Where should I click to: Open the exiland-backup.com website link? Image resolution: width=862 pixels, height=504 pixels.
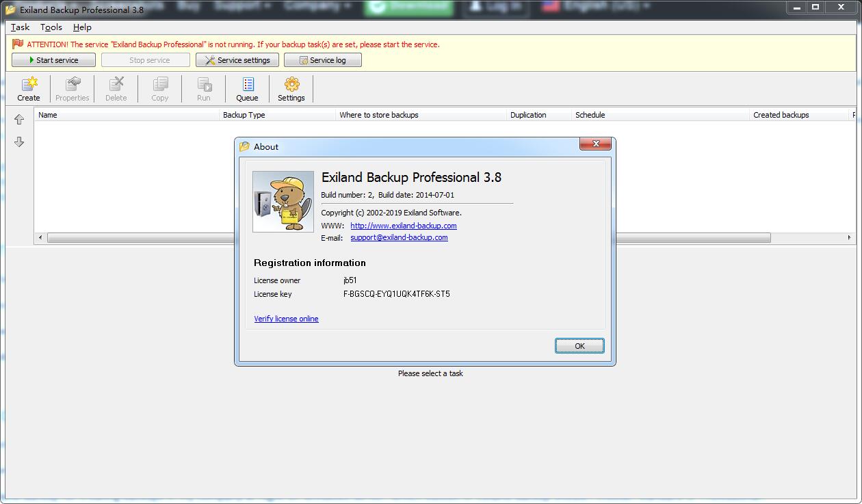tap(404, 225)
